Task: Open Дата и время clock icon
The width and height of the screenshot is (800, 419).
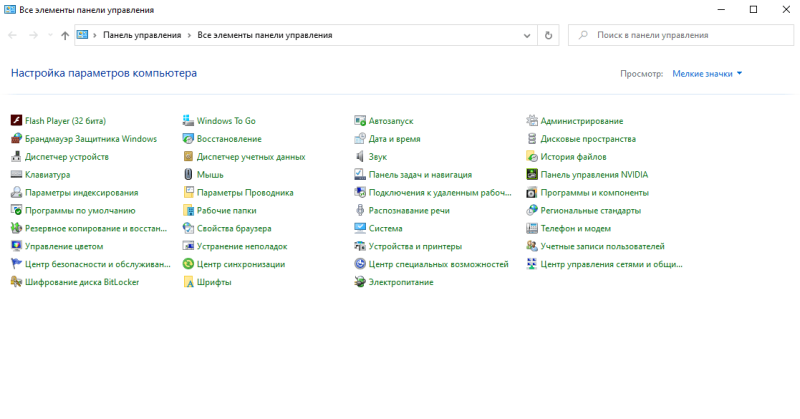Action: point(360,139)
